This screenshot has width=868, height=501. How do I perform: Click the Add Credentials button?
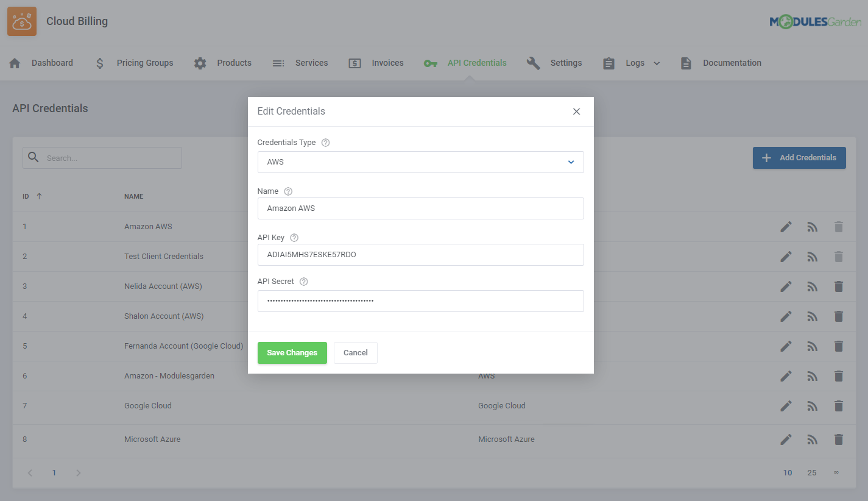click(799, 158)
